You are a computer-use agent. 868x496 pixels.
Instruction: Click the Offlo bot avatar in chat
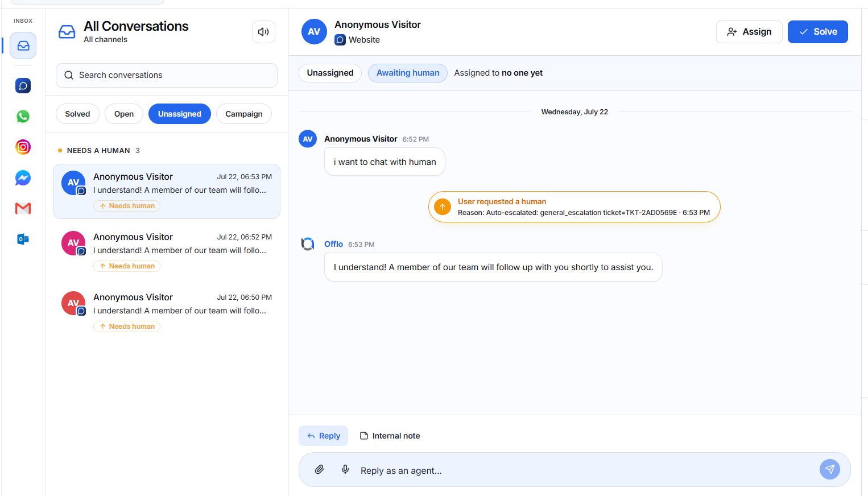tap(308, 244)
